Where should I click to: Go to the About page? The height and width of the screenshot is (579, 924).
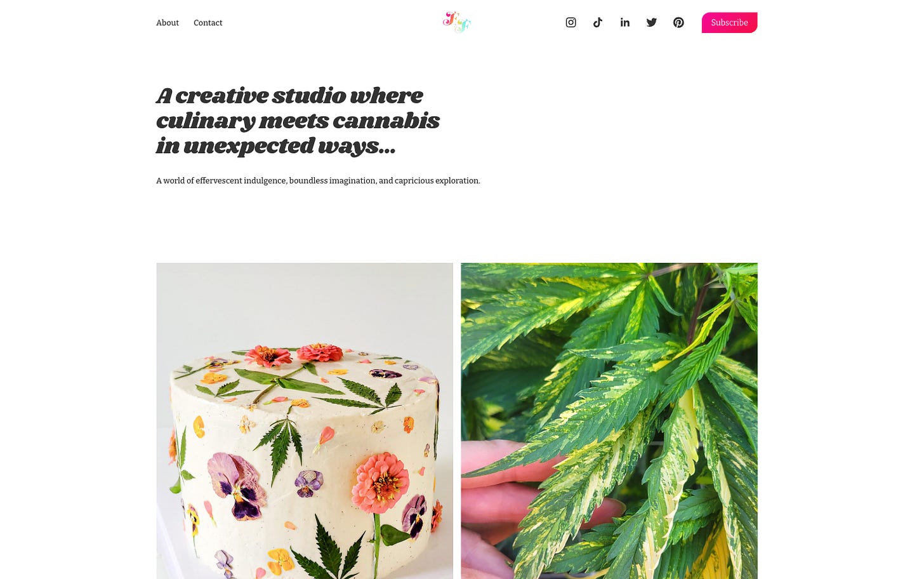[x=168, y=23]
